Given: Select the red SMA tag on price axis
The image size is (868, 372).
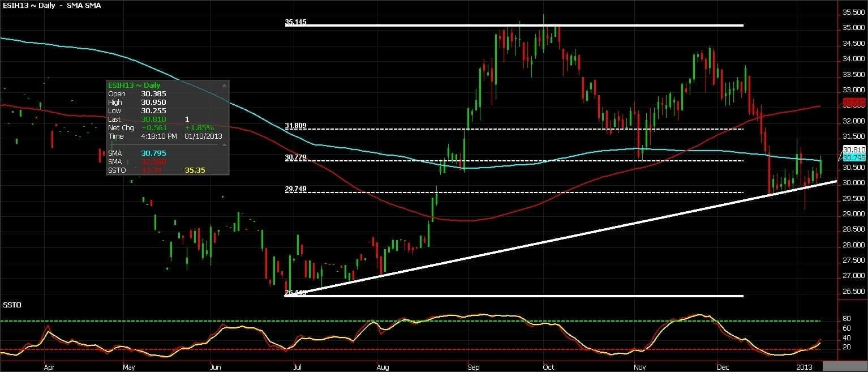Looking at the screenshot, I should 854,103.
